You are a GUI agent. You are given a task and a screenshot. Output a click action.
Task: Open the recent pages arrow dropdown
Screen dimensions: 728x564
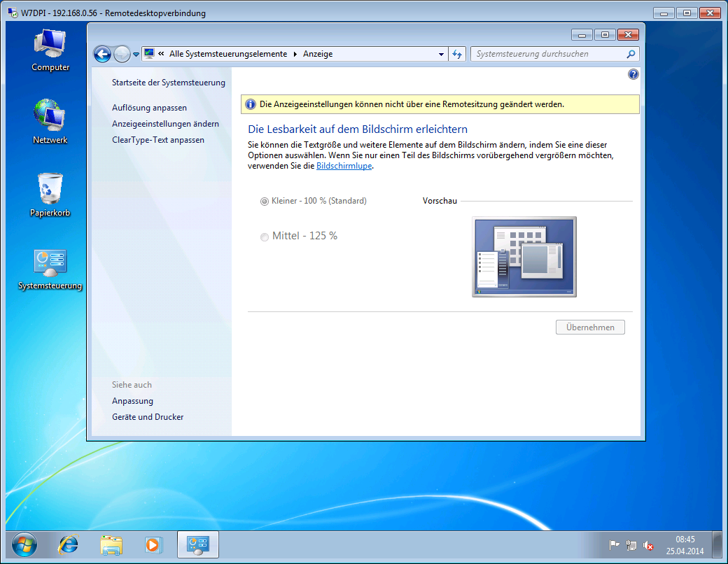136,54
